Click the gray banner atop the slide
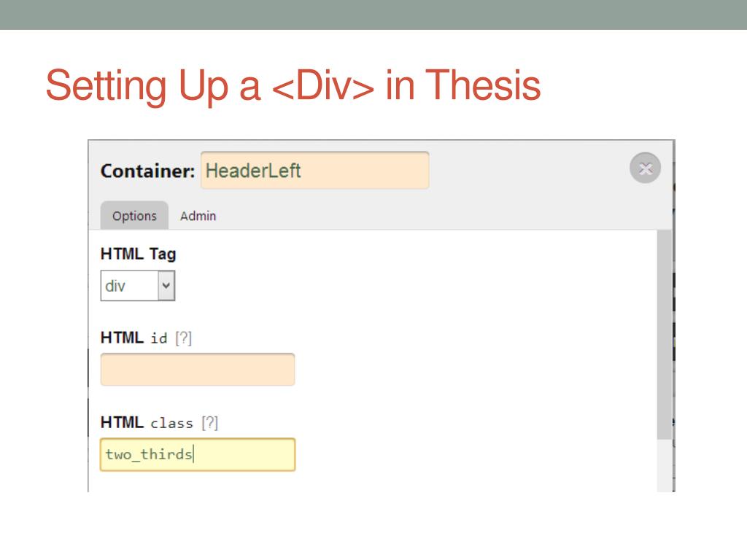This screenshot has height=560, width=747. coord(373,15)
